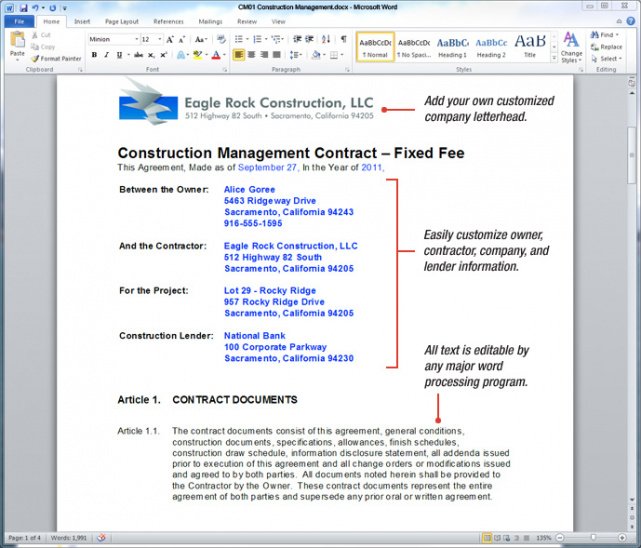Toggle Align Text Left
Screen dimensions: 641x548
[x=239, y=55]
